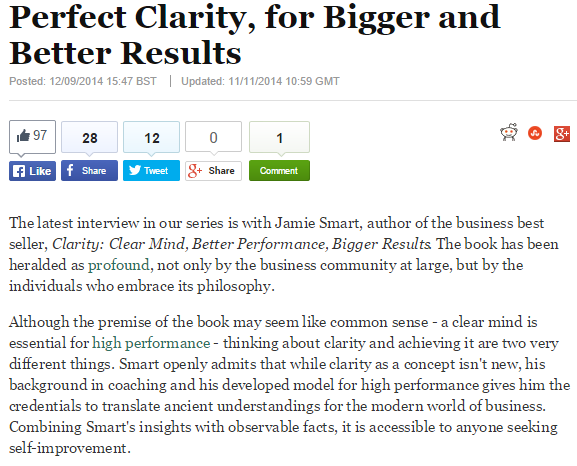Click the Google Plus count 0 bubble

(x=213, y=137)
